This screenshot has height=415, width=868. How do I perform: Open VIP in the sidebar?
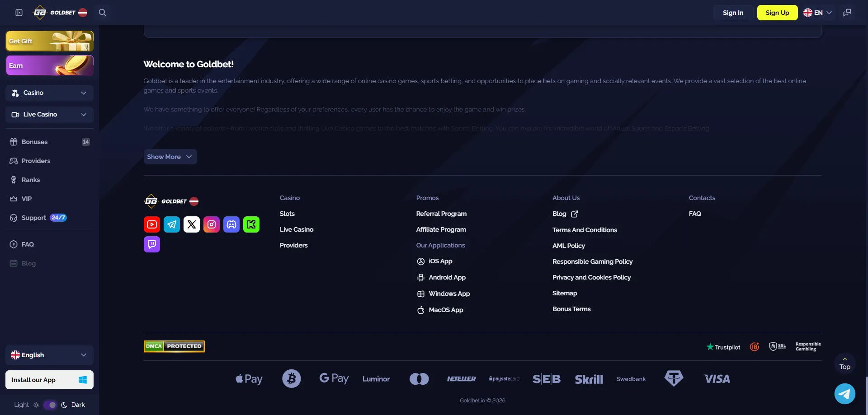point(49,199)
